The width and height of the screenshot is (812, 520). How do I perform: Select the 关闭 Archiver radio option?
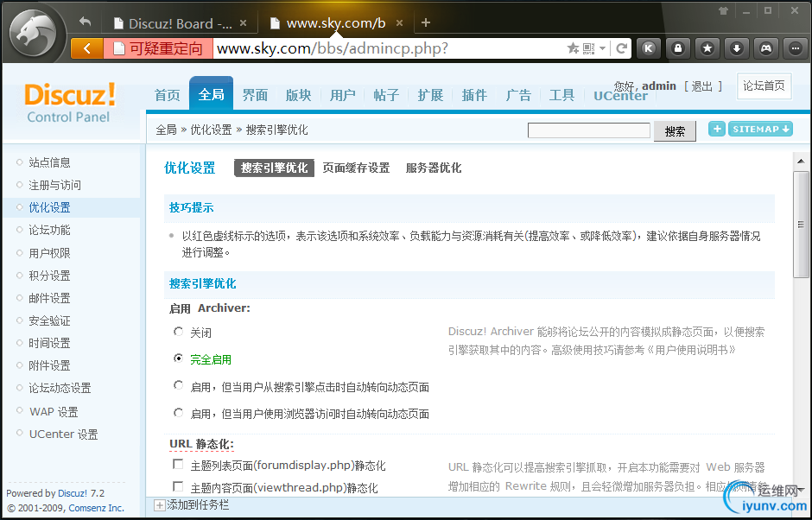[x=178, y=332]
